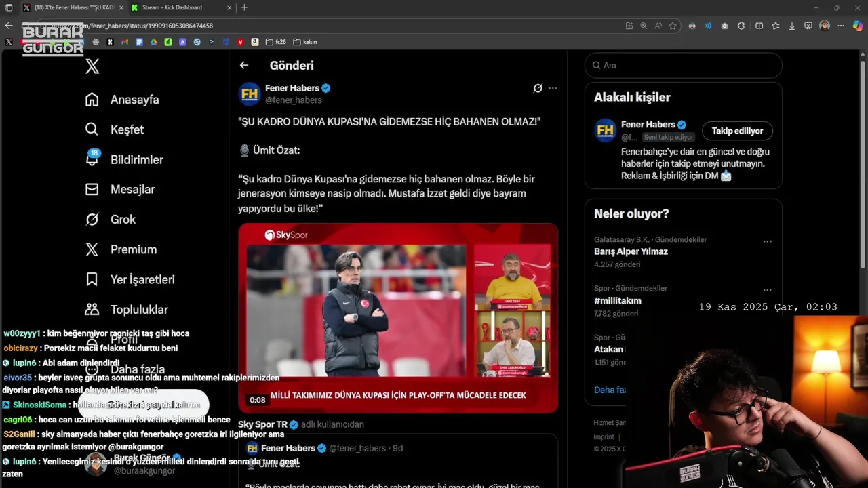Screen dimensions: 868x488
Task: Open the Google Docs bookmark
Action: [139, 42]
